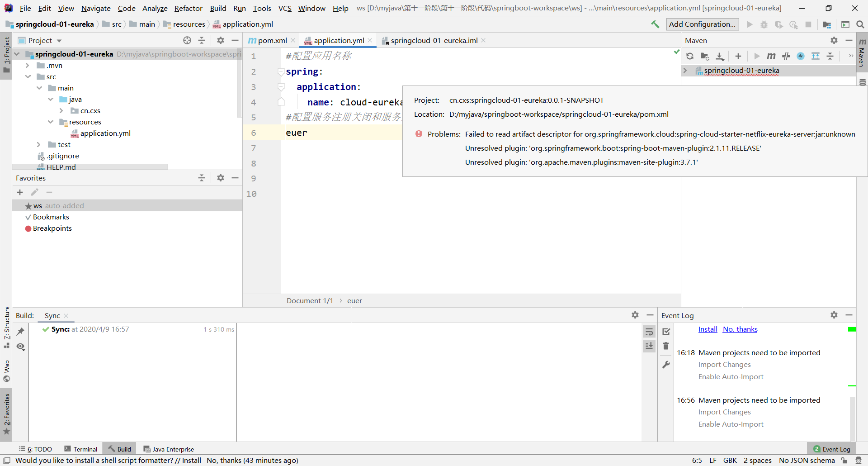Click No, thanks link in Event Log
This screenshot has height=466, width=868.
click(740, 329)
